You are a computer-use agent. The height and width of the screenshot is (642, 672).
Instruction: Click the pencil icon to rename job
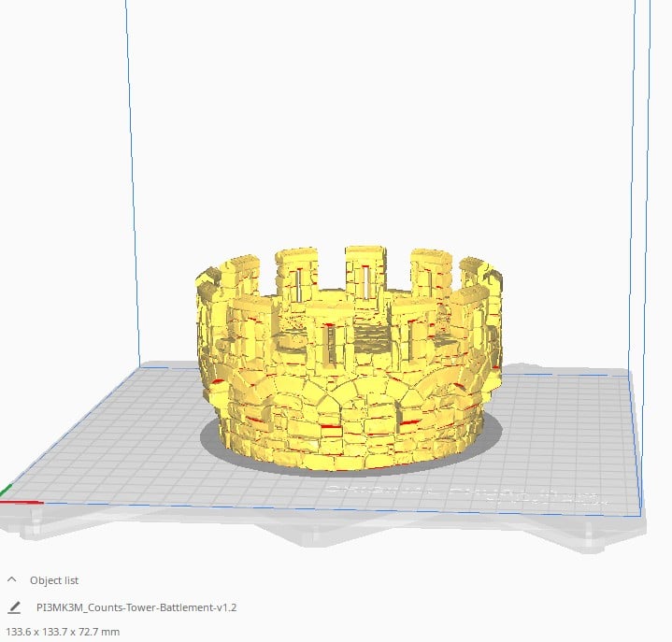point(14,607)
